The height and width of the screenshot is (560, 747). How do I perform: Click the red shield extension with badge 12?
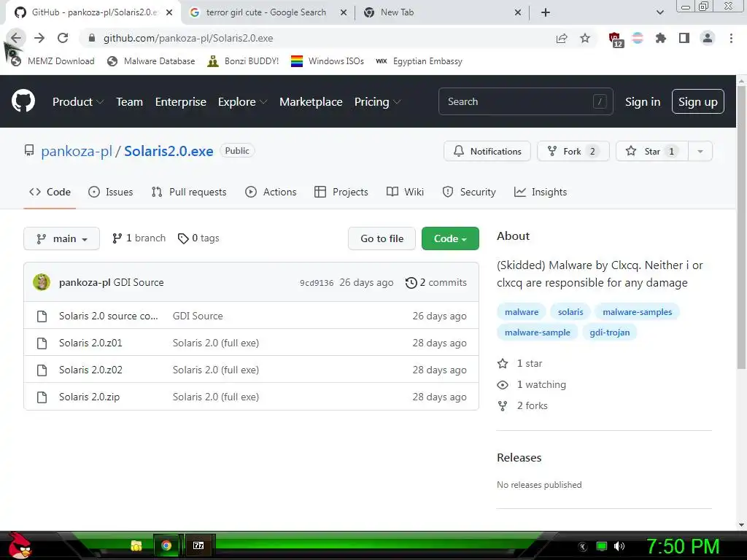615,39
